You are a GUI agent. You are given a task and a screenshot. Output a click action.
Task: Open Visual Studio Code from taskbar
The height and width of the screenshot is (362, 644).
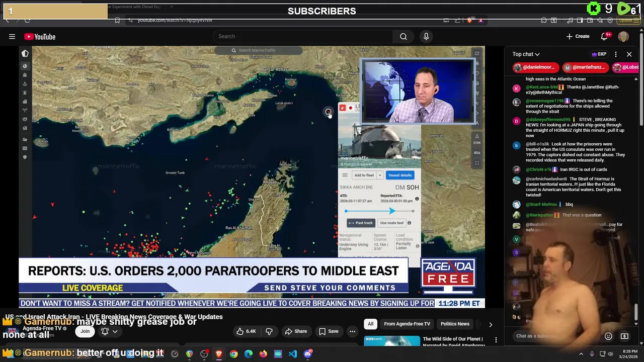pyautogui.click(x=293, y=354)
